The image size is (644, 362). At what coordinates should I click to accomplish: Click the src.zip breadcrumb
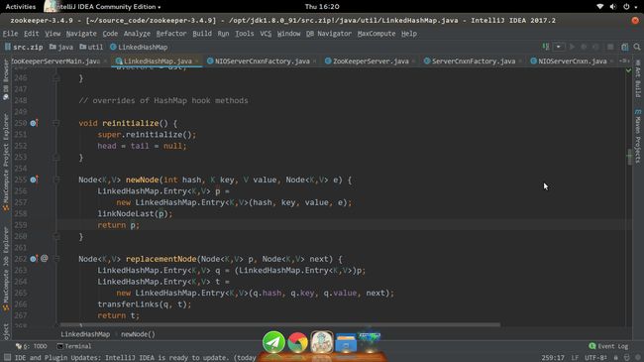(24, 48)
